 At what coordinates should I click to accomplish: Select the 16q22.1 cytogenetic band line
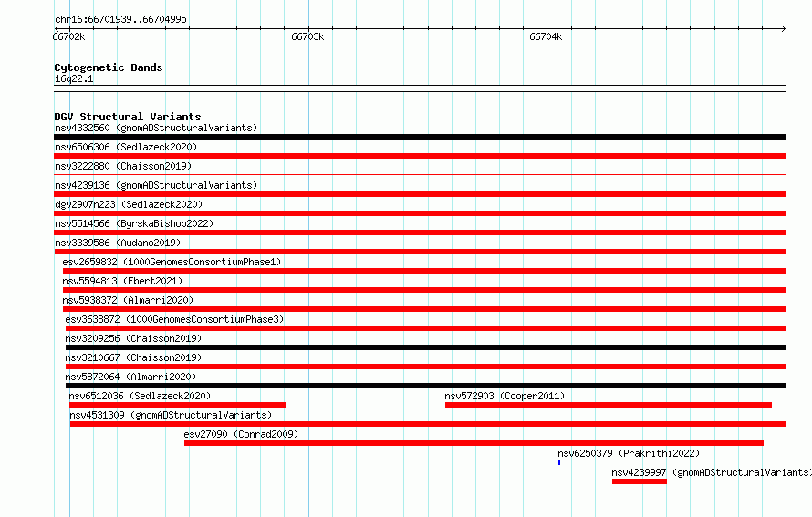pos(420,88)
